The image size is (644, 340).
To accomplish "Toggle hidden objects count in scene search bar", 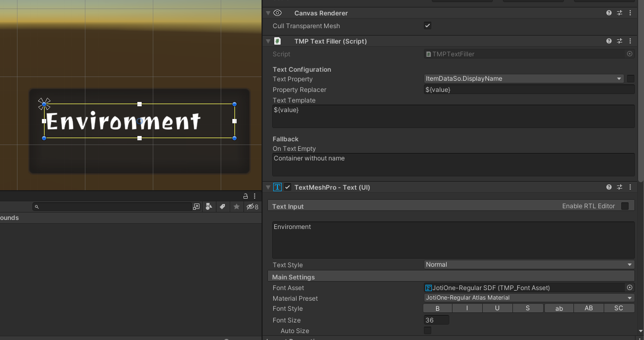I will pos(253,207).
